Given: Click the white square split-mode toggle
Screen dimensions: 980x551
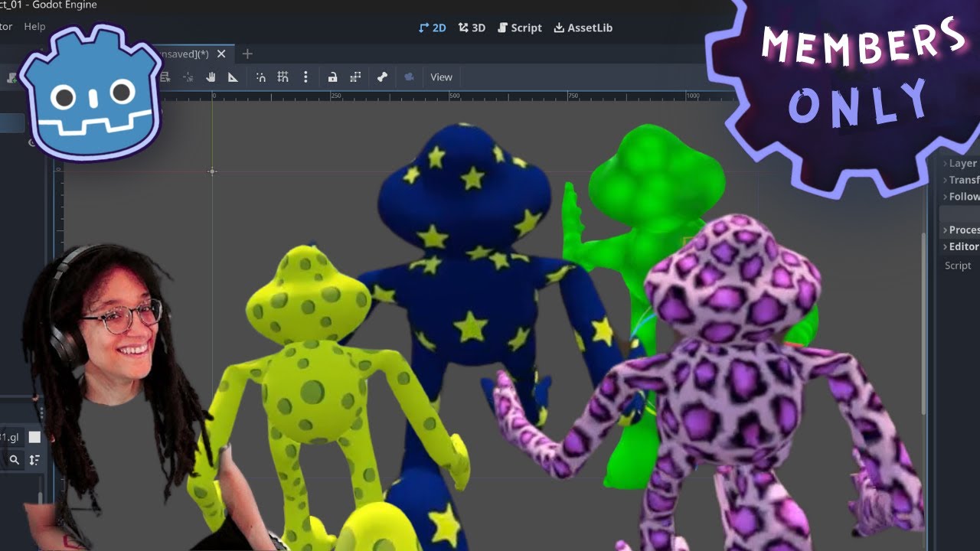Looking at the screenshot, I should 34,437.
